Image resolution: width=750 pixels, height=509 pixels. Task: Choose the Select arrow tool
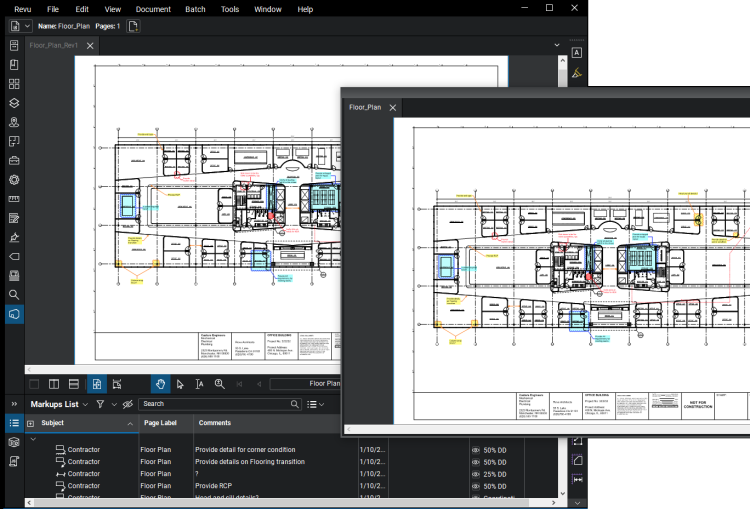[180, 384]
